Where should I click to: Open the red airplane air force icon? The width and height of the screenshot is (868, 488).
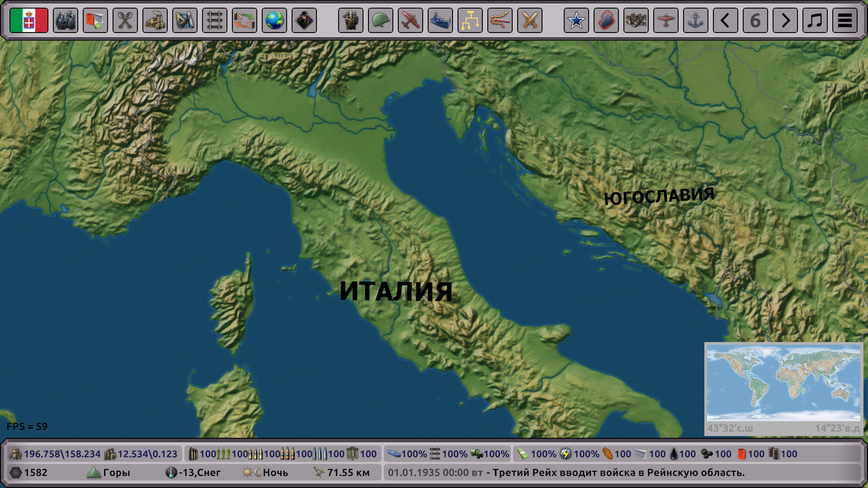pyautogui.click(x=410, y=20)
